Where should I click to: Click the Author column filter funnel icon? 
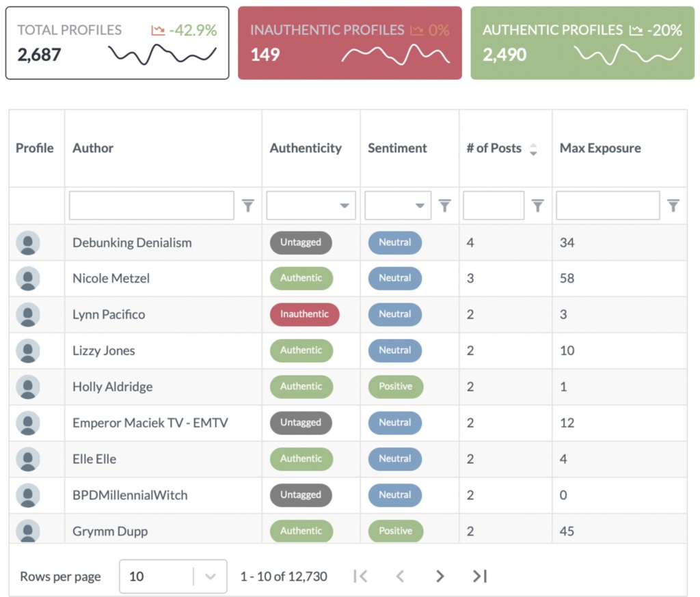247,205
